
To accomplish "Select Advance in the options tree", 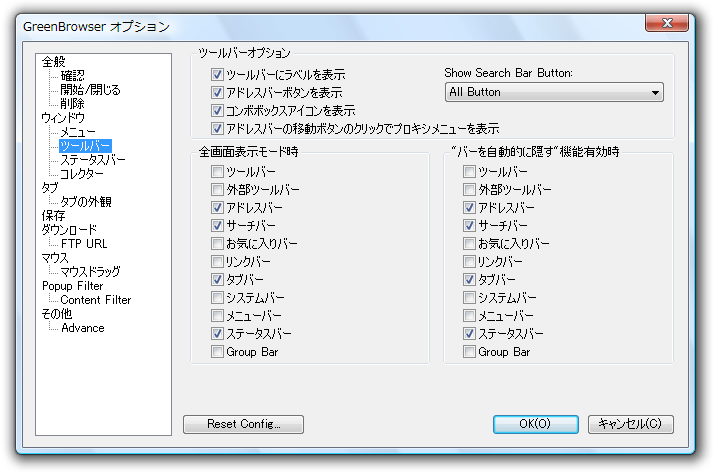I will [83, 328].
